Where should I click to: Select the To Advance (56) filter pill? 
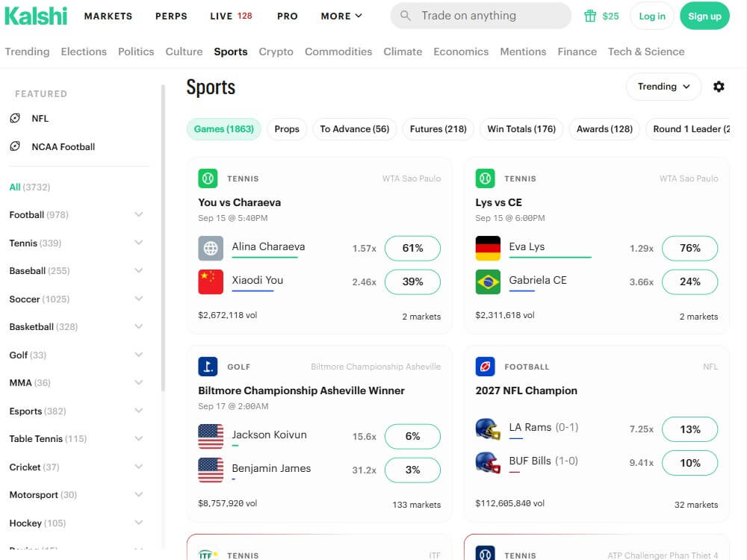(354, 129)
